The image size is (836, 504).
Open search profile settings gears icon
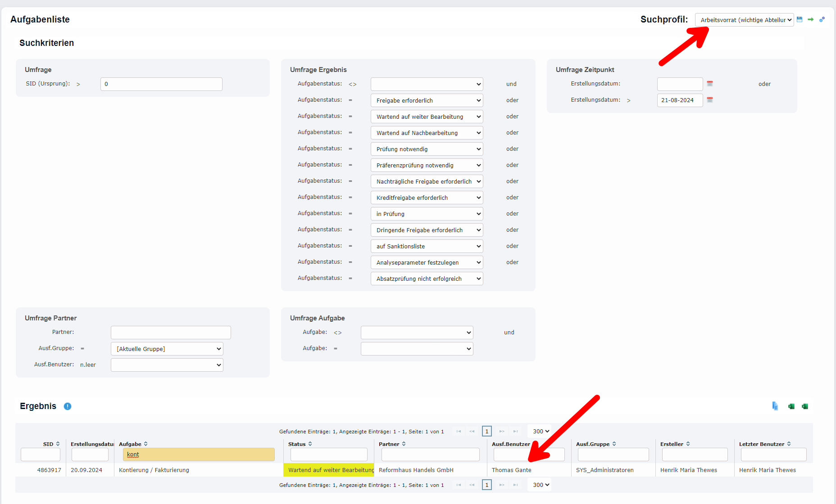click(x=822, y=19)
